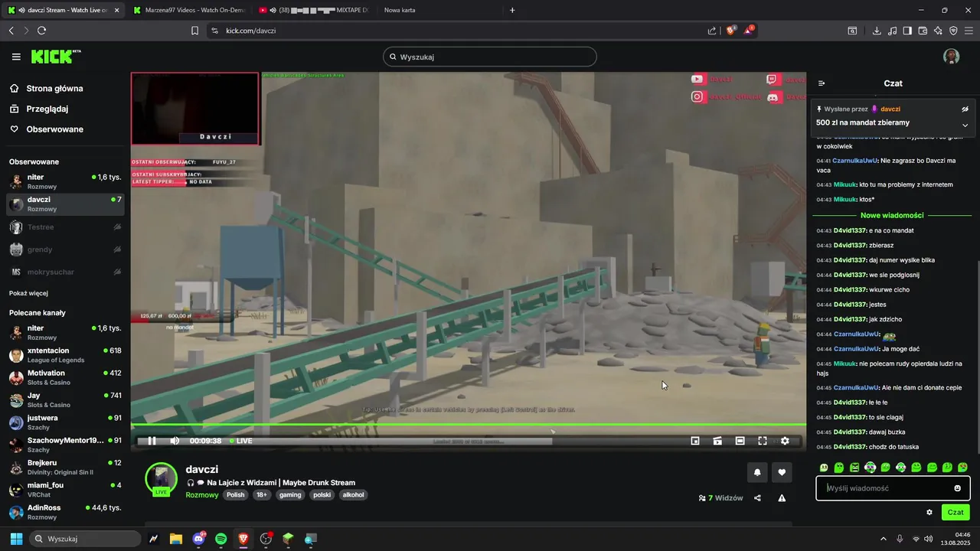Collapse the chat panel

point(822,83)
